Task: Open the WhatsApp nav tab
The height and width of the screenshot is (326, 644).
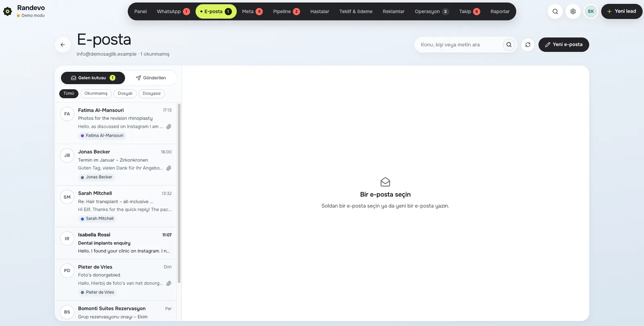Action: click(173, 11)
